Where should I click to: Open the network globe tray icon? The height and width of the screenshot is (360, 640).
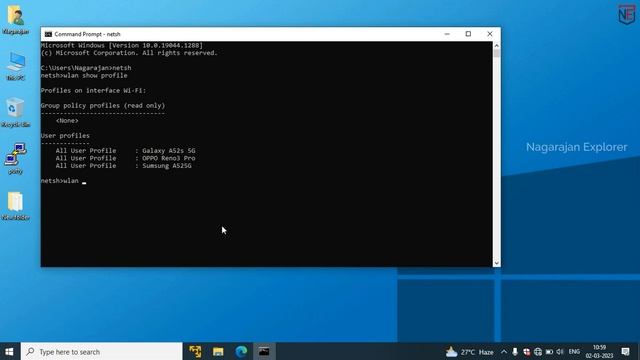pos(538,352)
